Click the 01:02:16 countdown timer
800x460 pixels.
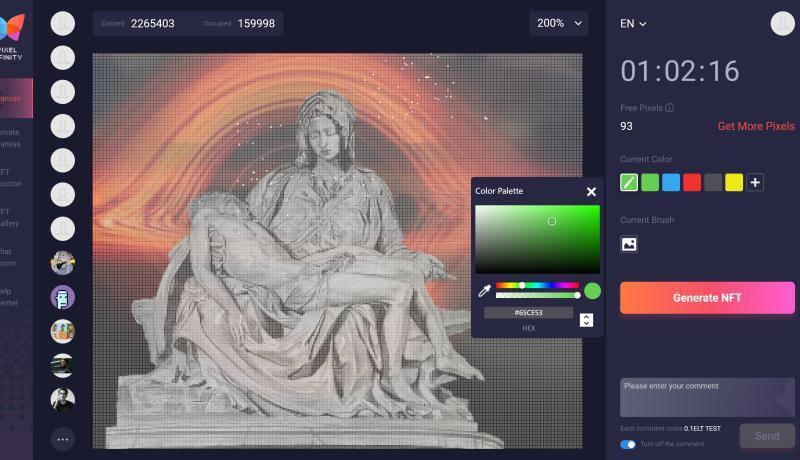680,71
